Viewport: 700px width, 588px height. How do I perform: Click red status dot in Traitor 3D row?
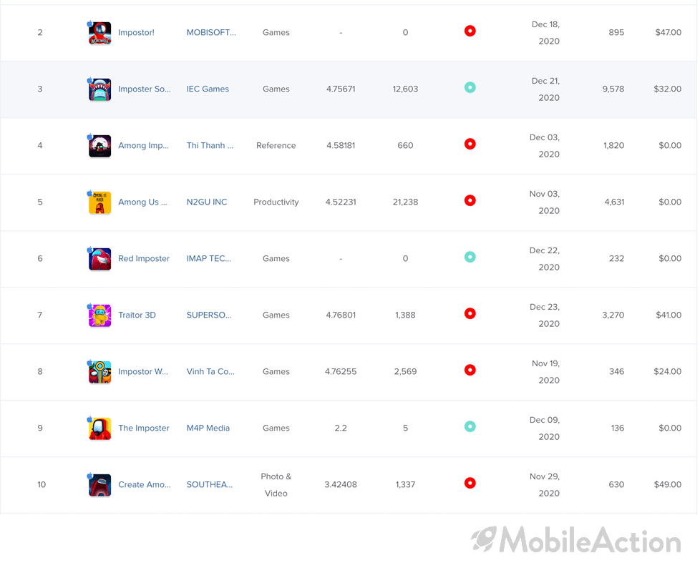coord(470,313)
